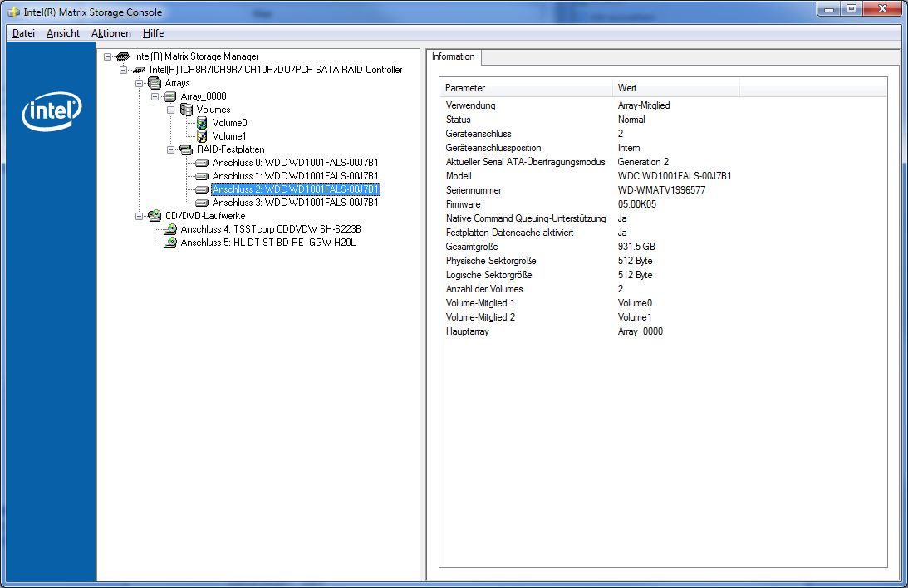Click the Hauptarray parameter label
The width and height of the screenshot is (908, 588).
pos(468,331)
